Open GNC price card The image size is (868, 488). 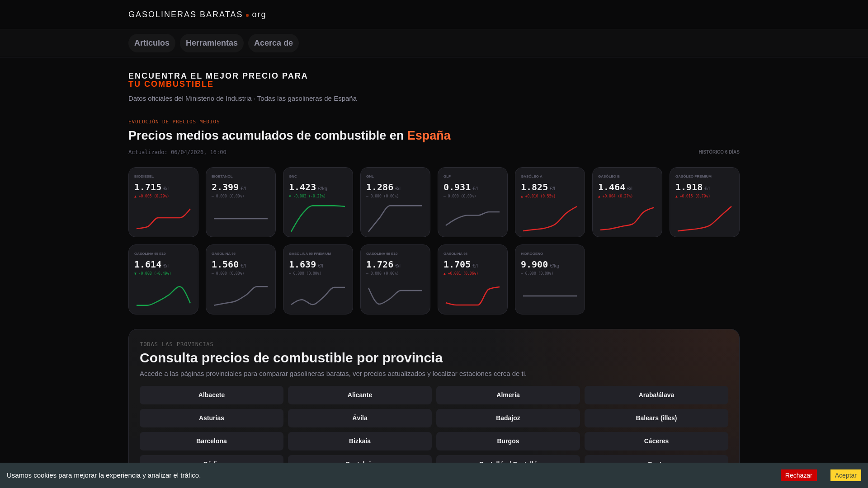pyautogui.click(x=318, y=202)
